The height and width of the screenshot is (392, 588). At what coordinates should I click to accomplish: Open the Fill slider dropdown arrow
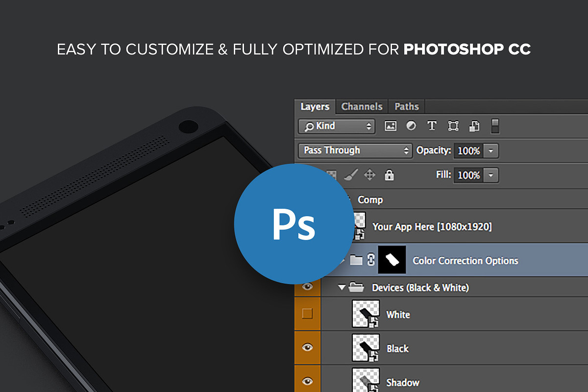[x=491, y=175]
